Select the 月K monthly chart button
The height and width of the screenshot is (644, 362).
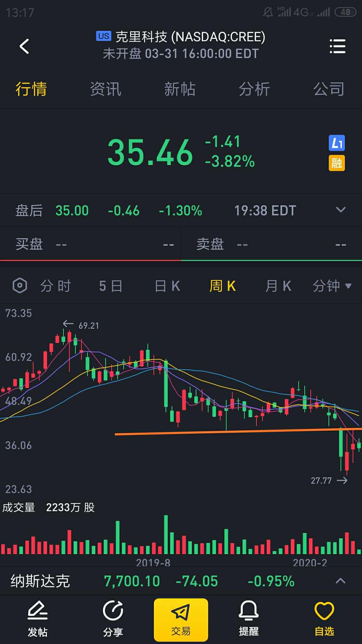click(x=278, y=286)
